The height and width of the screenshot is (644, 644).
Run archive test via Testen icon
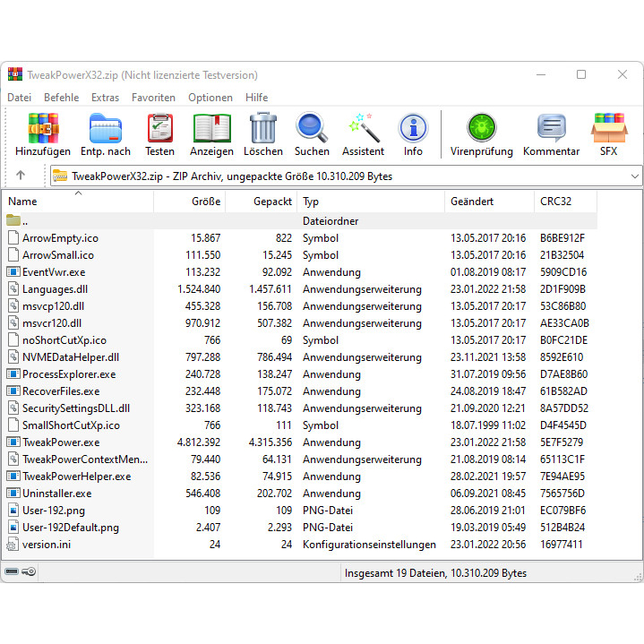pos(159,130)
